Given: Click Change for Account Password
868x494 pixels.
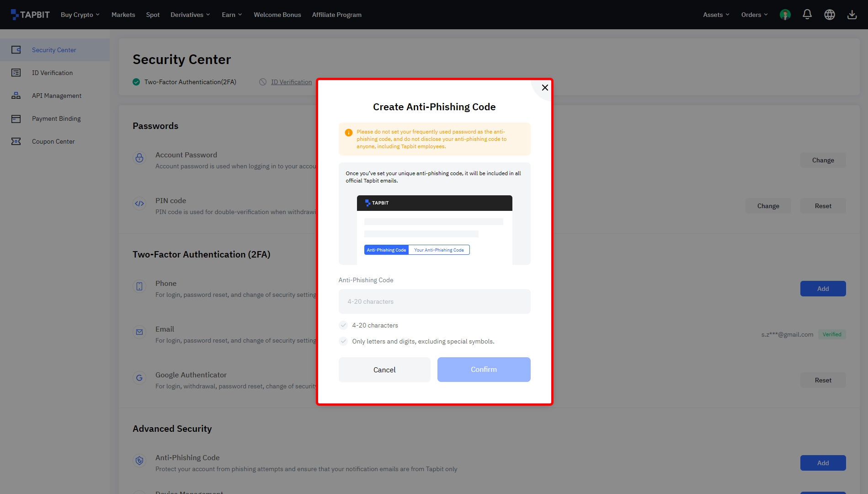Looking at the screenshot, I should 823,160.
